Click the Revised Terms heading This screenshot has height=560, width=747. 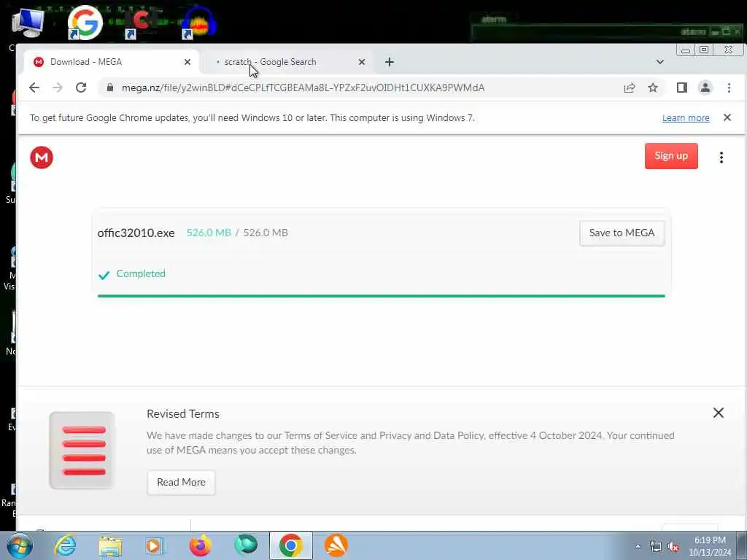click(183, 414)
